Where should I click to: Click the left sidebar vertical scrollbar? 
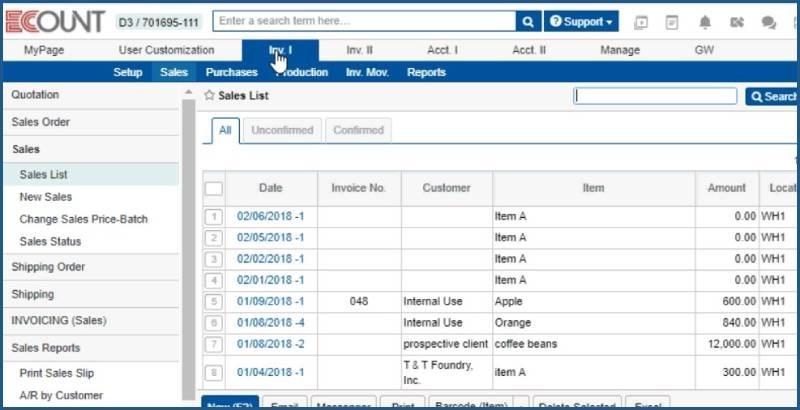click(x=188, y=240)
